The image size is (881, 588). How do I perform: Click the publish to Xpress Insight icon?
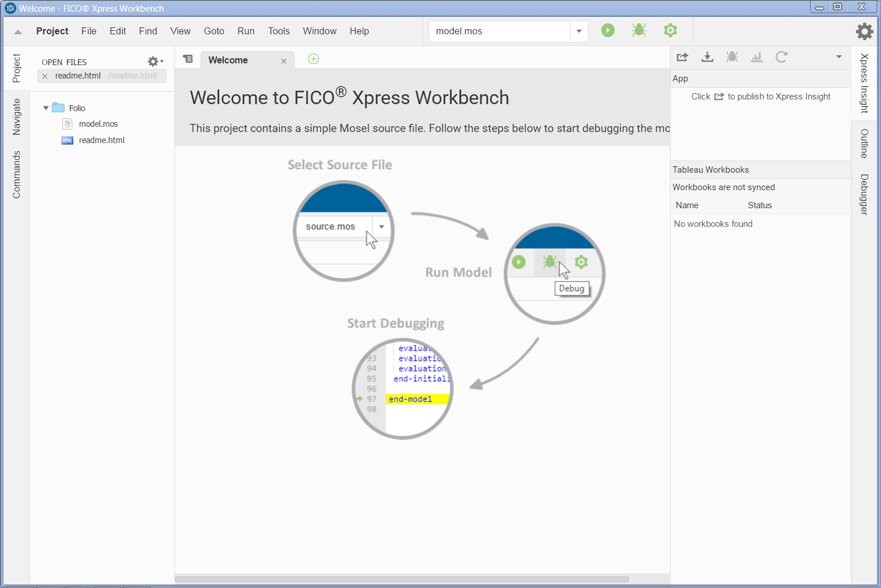pos(683,57)
